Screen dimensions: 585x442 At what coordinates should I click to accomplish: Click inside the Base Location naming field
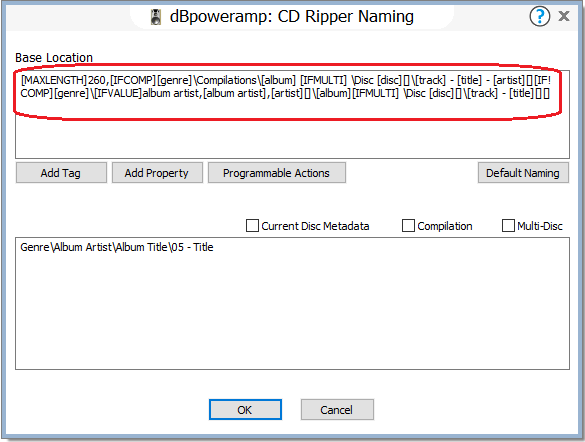pyautogui.click(x=292, y=114)
